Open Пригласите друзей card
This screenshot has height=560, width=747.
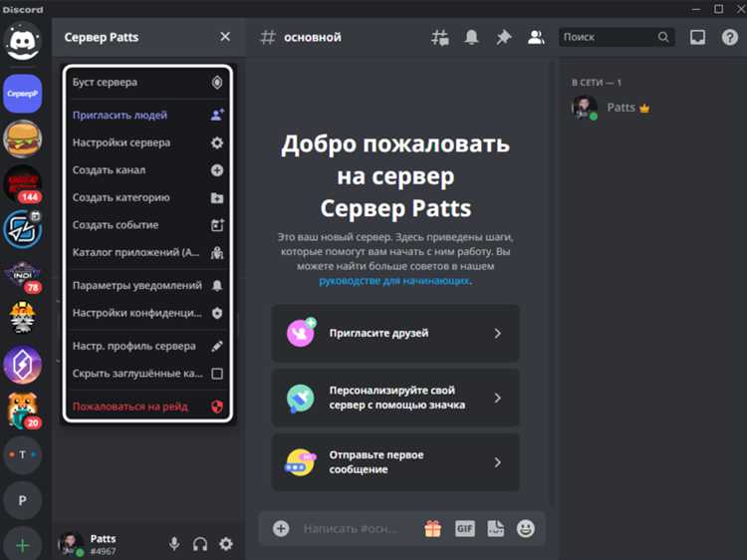[x=395, y=333]
